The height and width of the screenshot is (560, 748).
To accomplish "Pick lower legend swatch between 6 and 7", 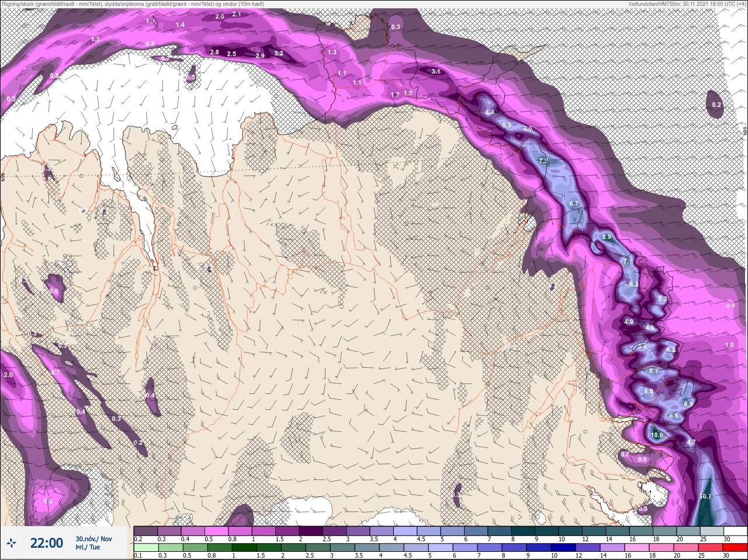I will 466,547.
